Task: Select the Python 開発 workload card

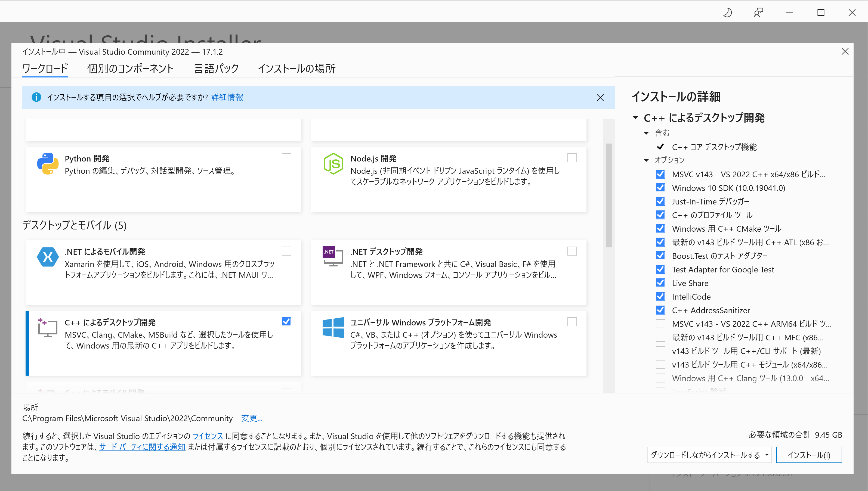Action: [163, 179]
